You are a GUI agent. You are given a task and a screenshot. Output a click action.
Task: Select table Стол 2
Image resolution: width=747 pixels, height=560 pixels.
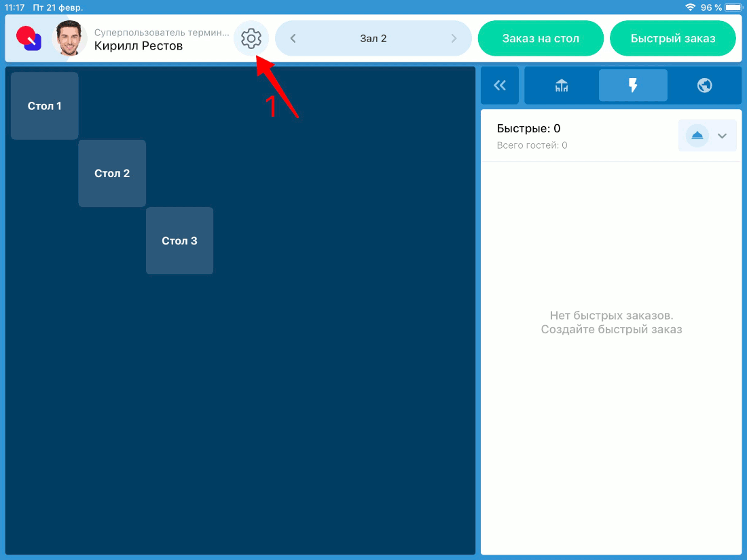pyautogui.click(x=112, y=173)
